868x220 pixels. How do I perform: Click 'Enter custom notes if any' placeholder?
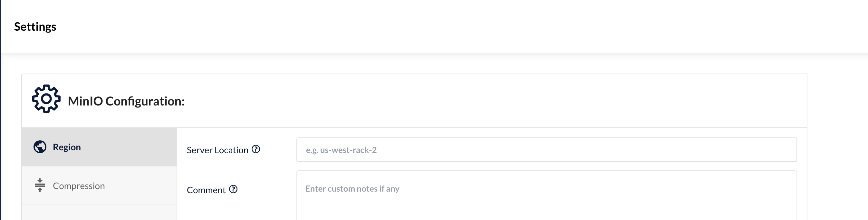(x=352, y=189)
